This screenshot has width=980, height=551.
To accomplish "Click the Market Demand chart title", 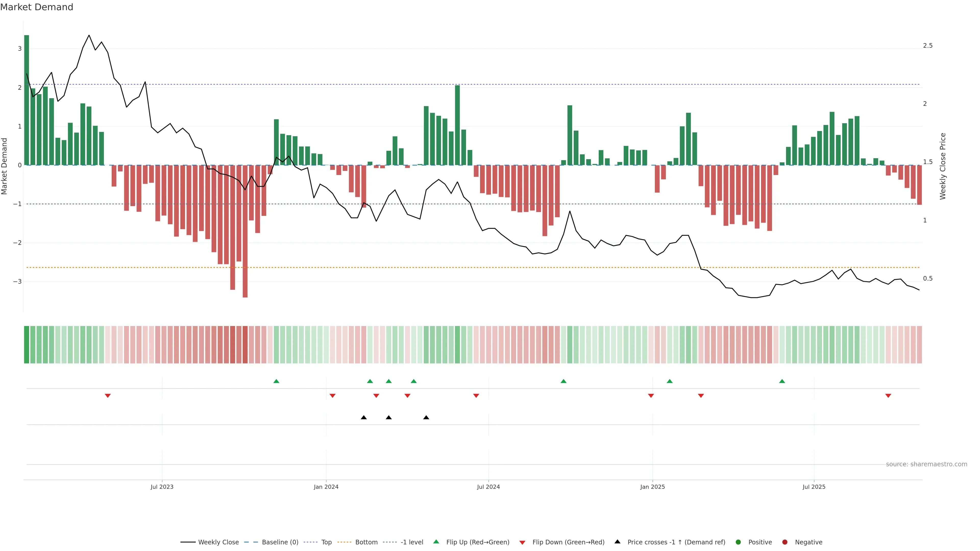I will [x=36, y=7].
